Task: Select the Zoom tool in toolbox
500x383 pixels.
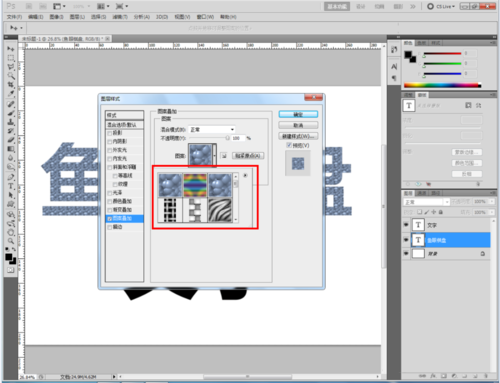Action: [x=11, y=241]
